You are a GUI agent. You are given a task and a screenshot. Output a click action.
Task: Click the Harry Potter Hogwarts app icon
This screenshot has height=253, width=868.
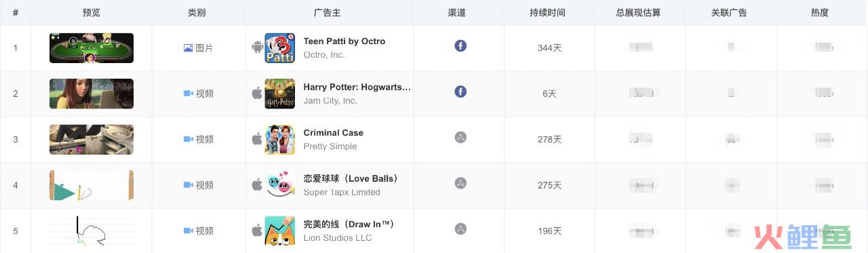click(279, 94)
